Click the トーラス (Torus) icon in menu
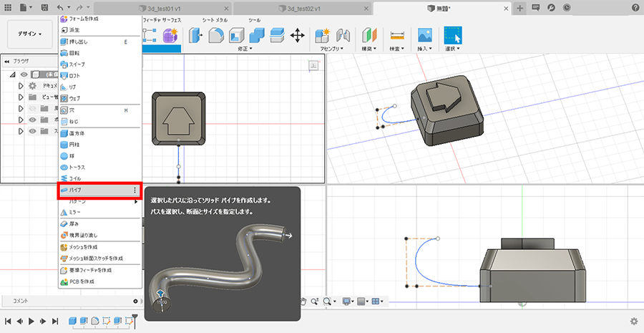The width and height of the screenshot is (644, 333). (64, 167)
